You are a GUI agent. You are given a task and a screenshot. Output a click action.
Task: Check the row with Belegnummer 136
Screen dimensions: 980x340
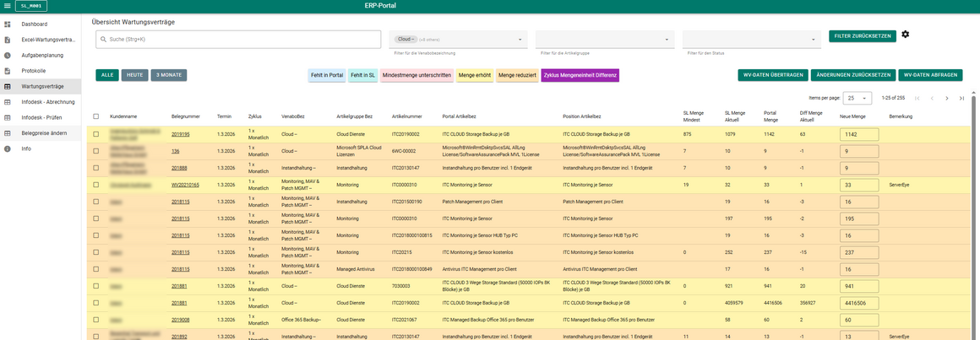95,151
